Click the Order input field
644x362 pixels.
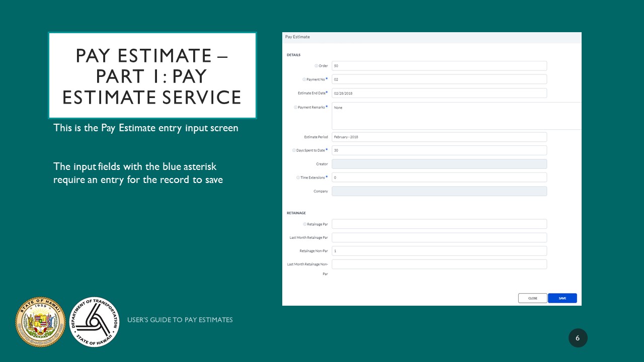[439, 66]
